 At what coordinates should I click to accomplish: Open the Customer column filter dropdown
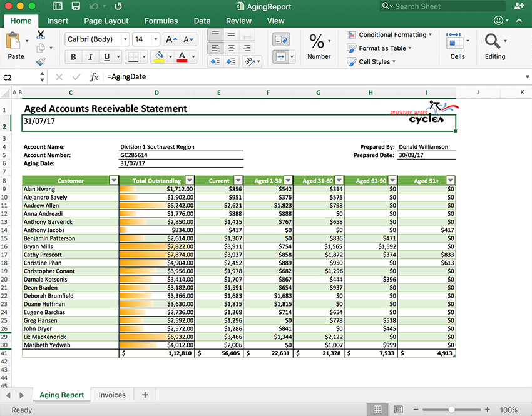(114, 180)
